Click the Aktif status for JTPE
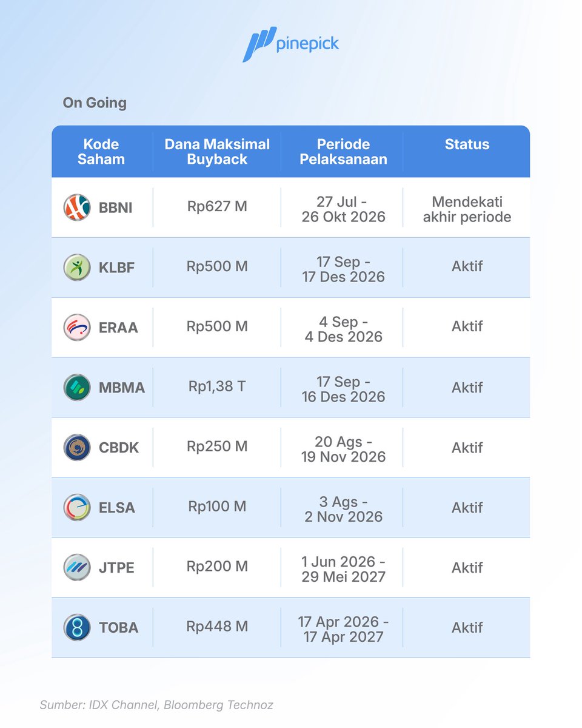This screenshot has width=582, height=728. 467,567
